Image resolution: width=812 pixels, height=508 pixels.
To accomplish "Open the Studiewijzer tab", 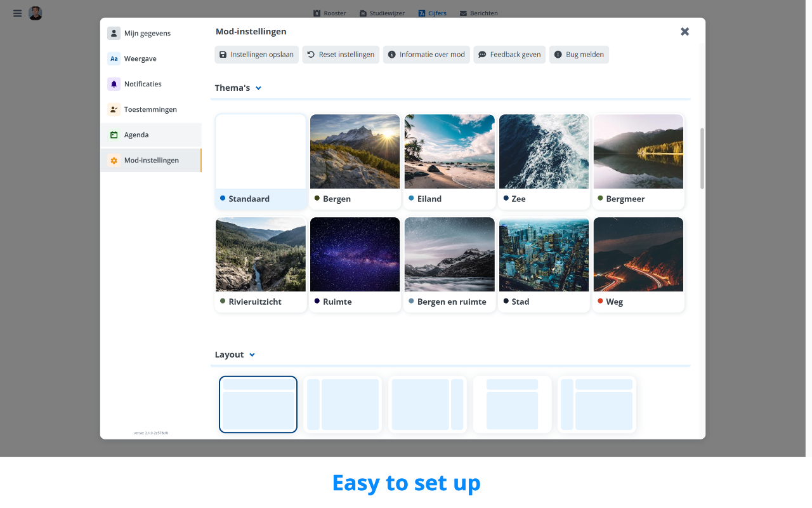I will [382, 13].
